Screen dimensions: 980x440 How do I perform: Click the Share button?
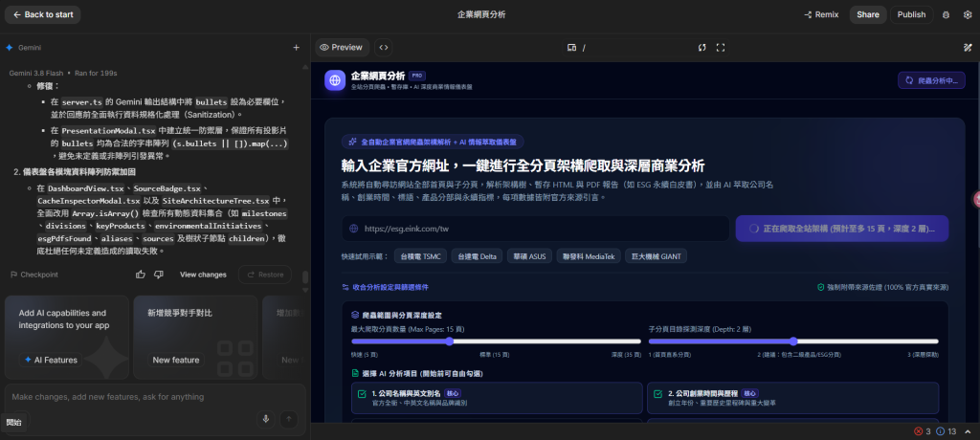(867, 14)
